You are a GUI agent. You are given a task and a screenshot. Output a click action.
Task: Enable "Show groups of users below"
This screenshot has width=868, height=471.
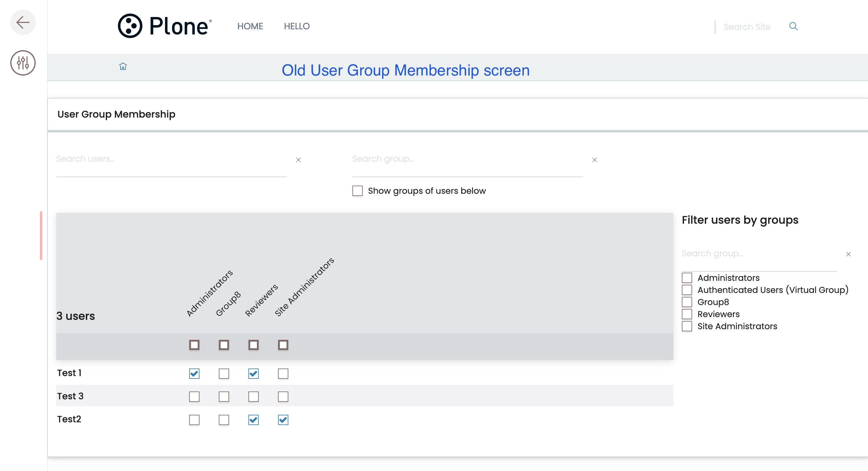(357, 190)
